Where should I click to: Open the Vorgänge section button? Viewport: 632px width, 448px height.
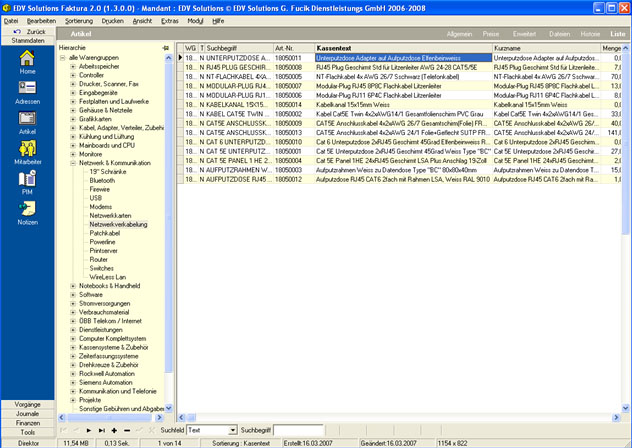click(x=27, y=403)
